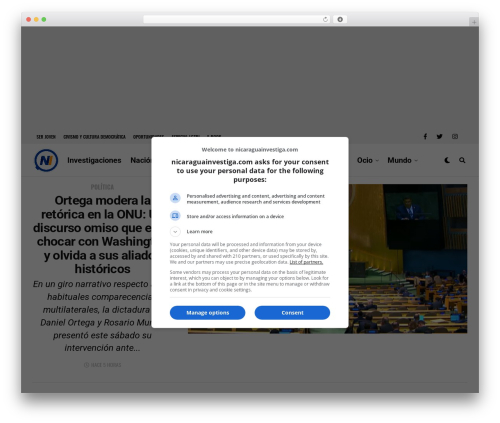The height and width of the screenshot is (423, 500).
Task: Click the Nicaragua Investiga NI logo
Action: tap(46, 160)
